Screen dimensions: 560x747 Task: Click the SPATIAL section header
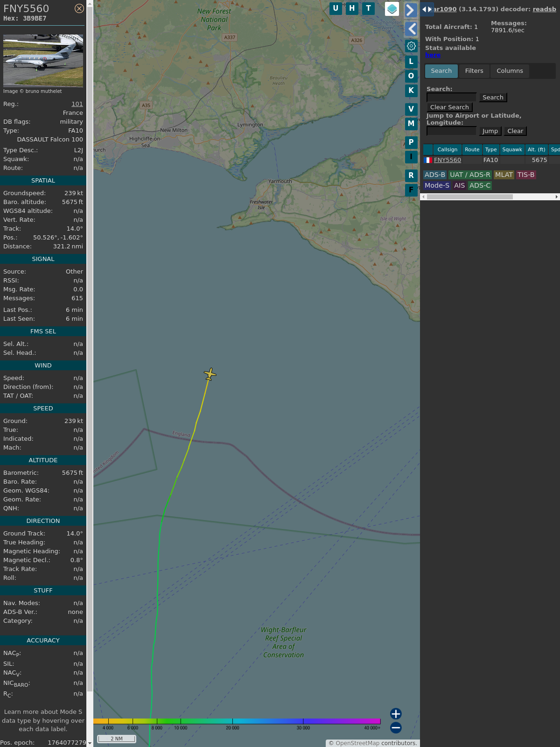tap(43, 181)
